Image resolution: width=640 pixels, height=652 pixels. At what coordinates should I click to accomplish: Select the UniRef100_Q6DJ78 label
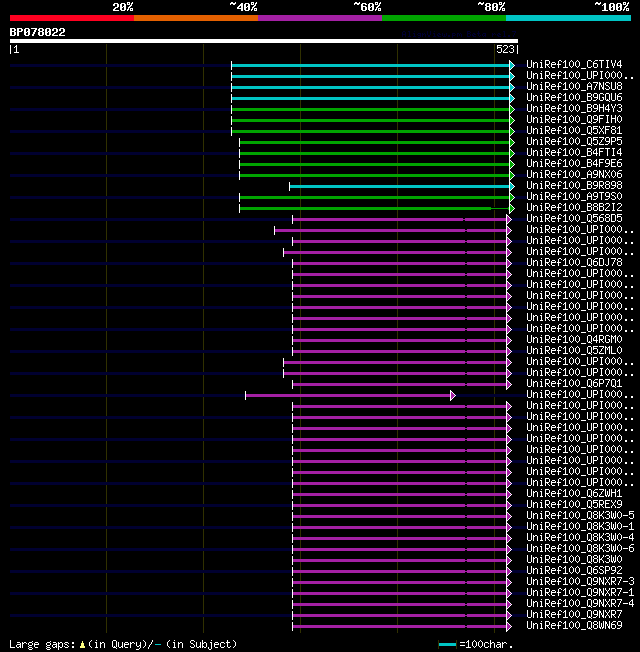[574, 262]
